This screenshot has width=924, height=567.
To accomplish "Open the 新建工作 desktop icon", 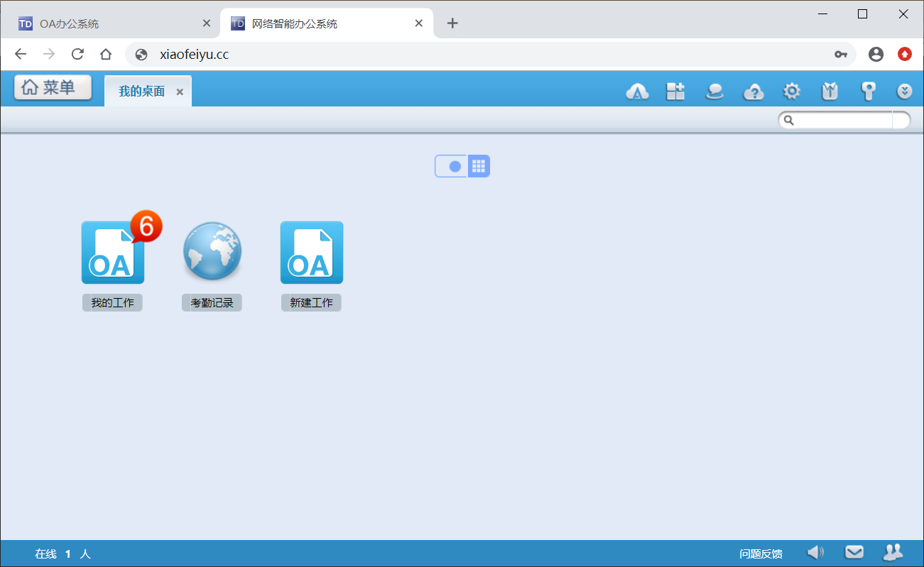I will click(311, 253).
